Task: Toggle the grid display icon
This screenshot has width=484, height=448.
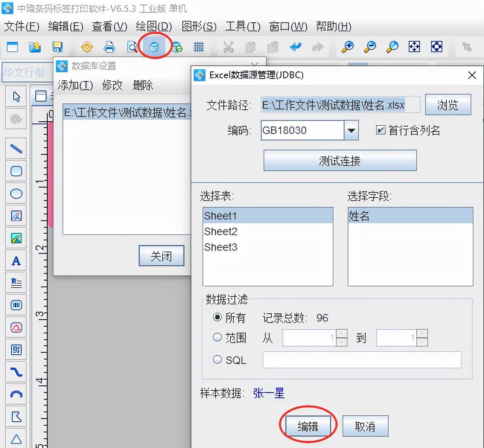Action: (199, 47)
